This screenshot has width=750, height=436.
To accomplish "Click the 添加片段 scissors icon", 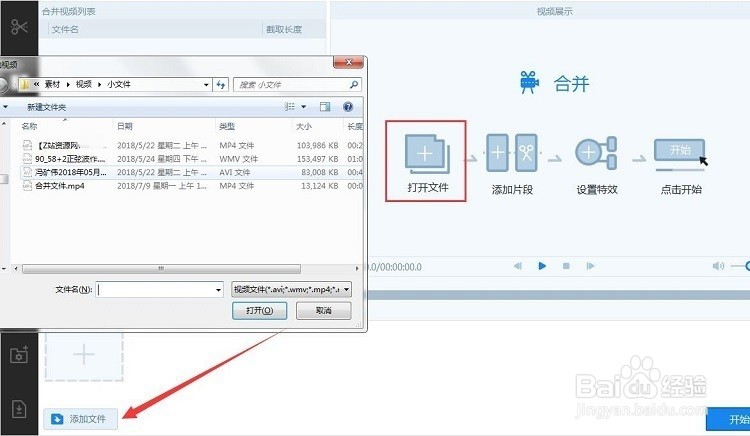I will [x=526, y=153].
